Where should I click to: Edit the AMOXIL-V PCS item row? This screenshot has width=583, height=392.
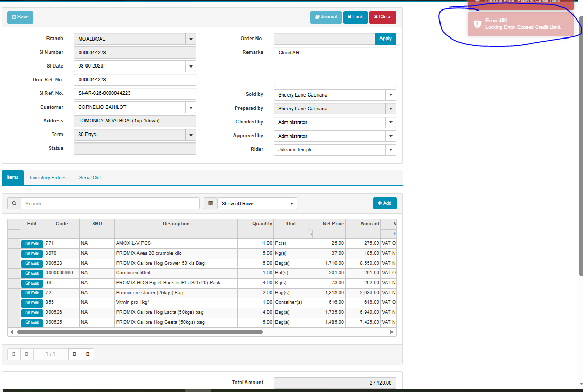pyautogui.click(x=32, y=244)
